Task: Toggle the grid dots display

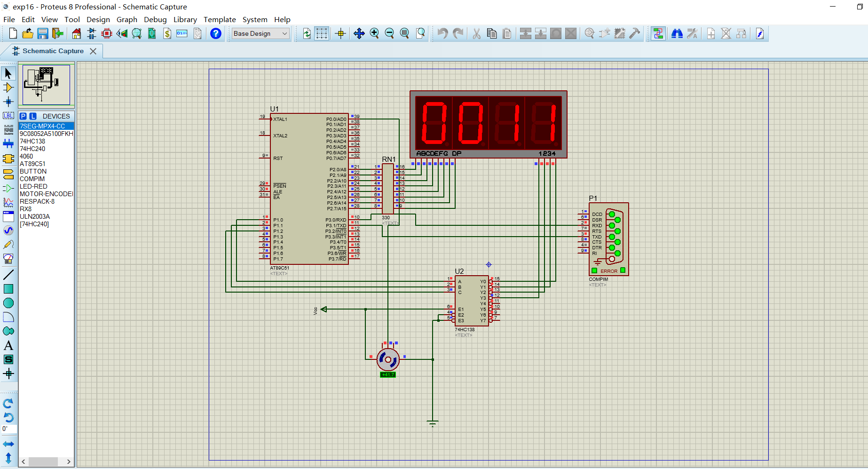Action: click(322, 33)
